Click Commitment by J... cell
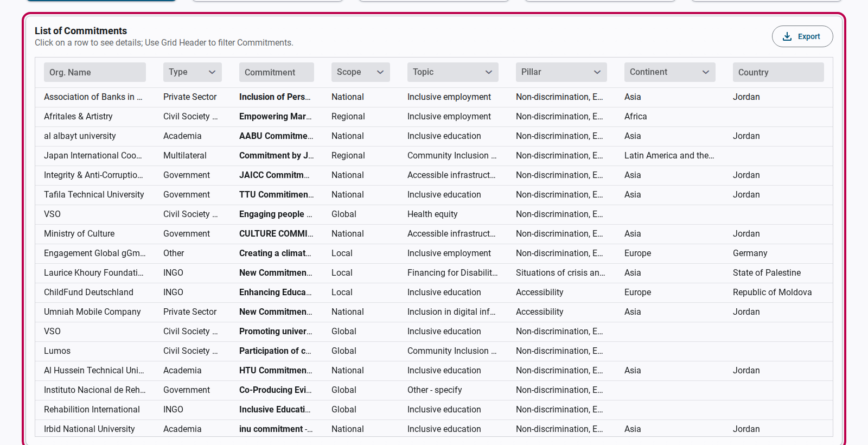The height and width of the screenshot is (445, 868). [x=277, y=156]
